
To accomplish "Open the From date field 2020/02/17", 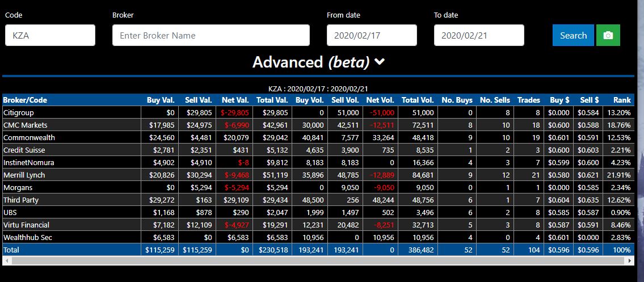I will point(372,35).
